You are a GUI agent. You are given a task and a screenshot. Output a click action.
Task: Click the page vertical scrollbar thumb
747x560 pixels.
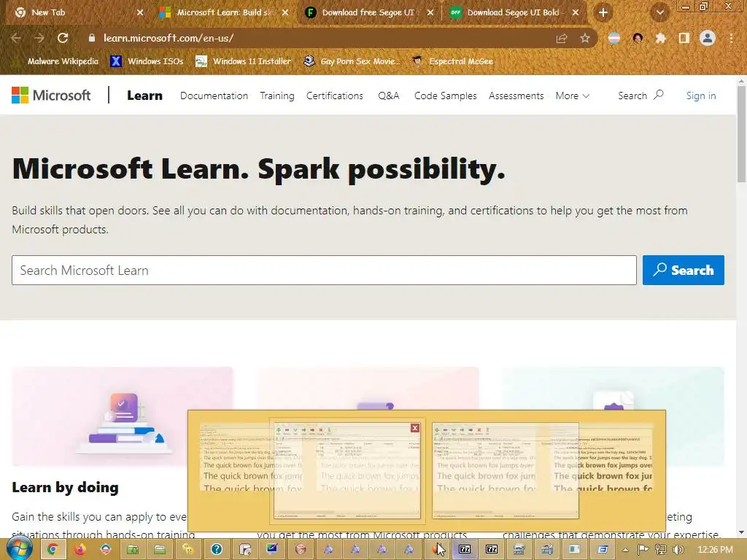(741, 134)
